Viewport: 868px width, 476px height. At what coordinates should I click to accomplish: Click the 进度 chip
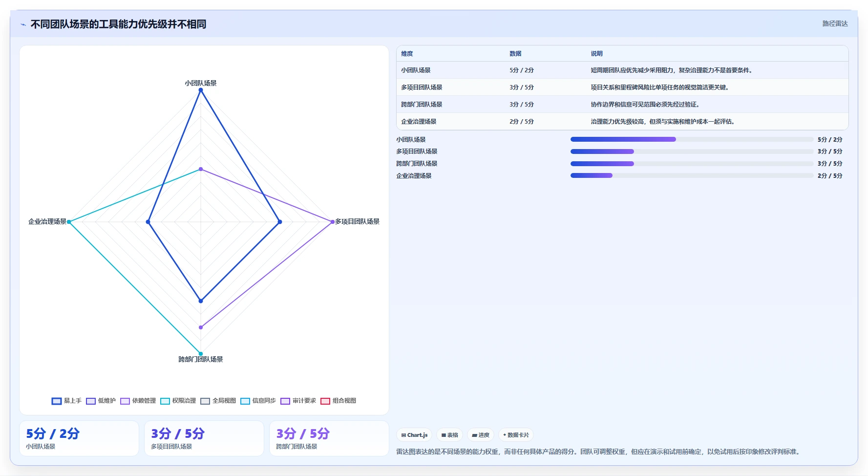(481, 435)
